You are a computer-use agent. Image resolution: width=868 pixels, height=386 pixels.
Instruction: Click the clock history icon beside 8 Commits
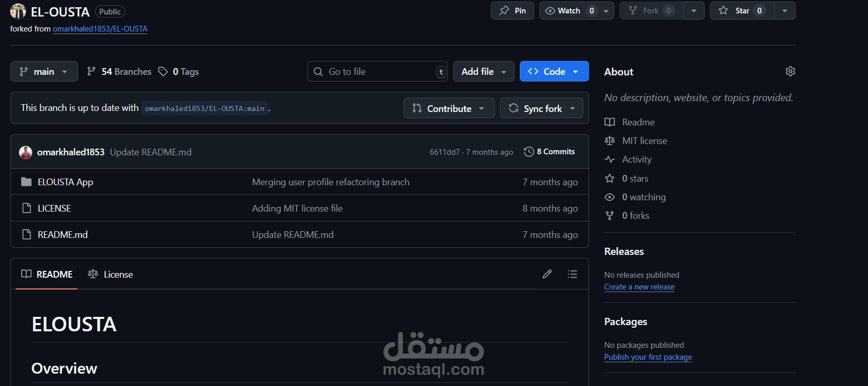point(529,152)
